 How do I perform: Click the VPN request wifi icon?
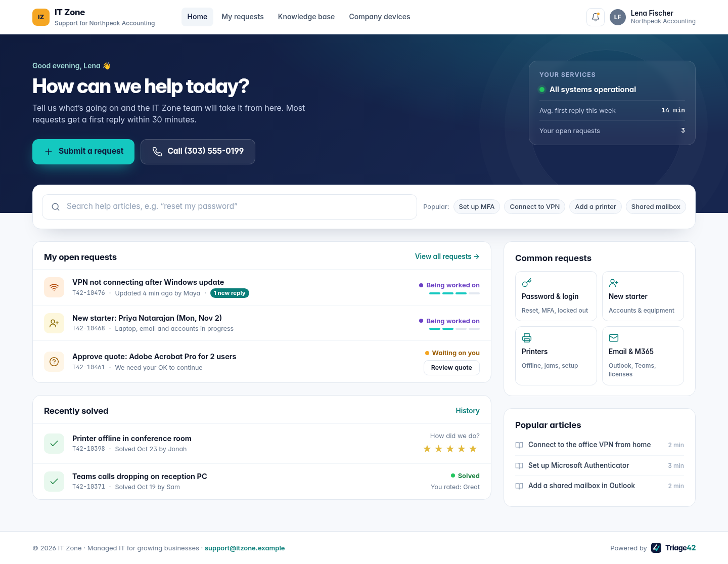click(54, 287)
